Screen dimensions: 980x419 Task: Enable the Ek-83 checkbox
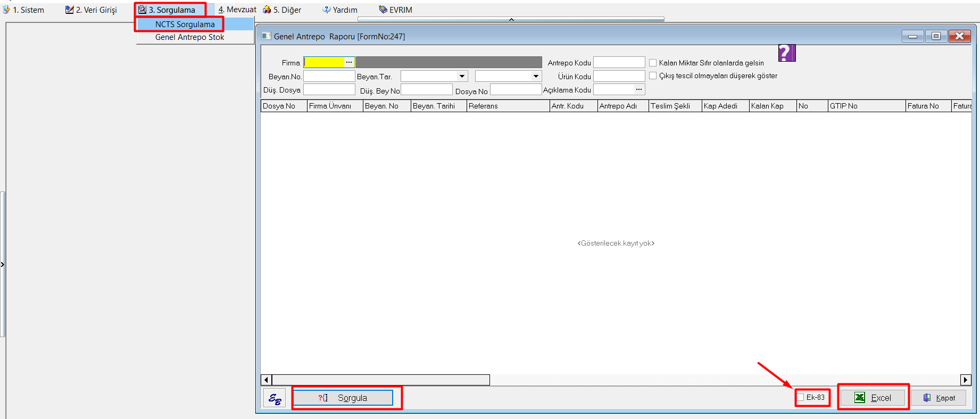coord(801,397)
